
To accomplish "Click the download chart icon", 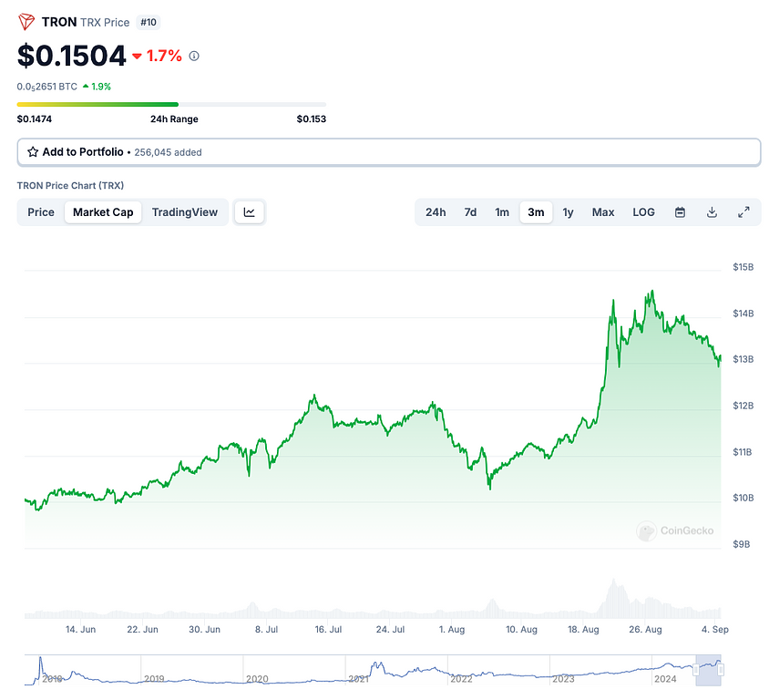I will click(x=712, y=212).
